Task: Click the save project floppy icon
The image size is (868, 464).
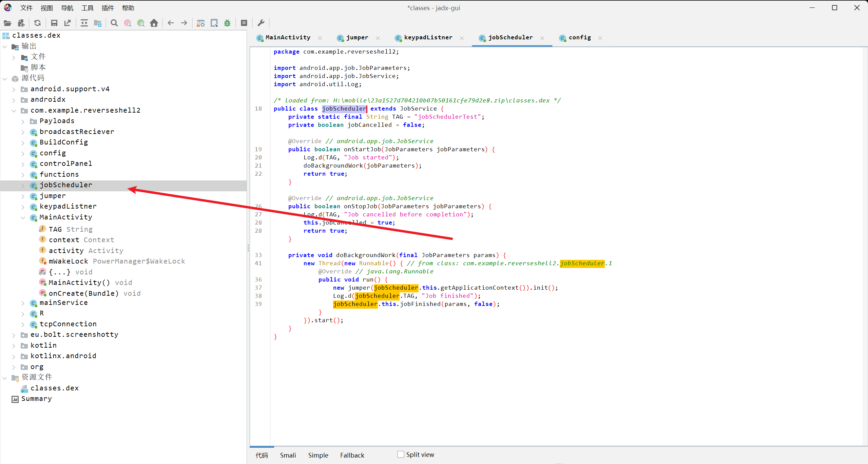Action: click(x=54, y=23)
